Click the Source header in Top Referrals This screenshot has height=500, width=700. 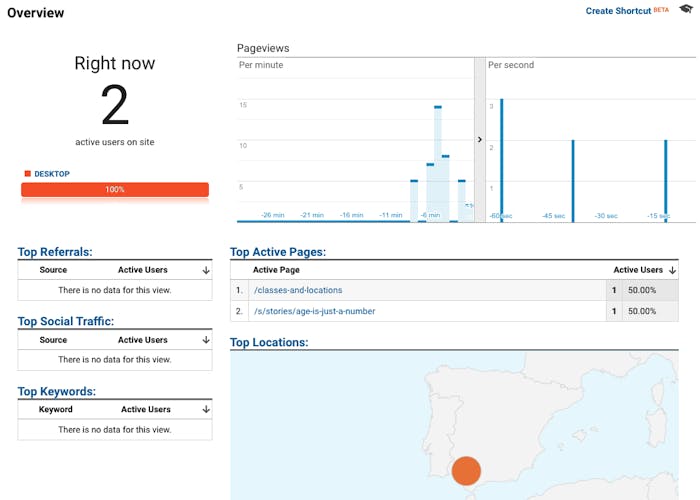pyautogui.click(x=53, y=270)
